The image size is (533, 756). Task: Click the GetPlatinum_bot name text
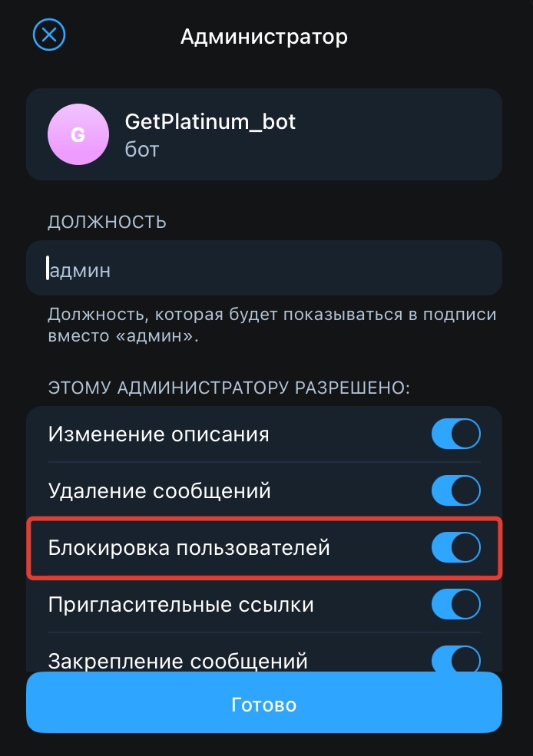click(210, 121)
